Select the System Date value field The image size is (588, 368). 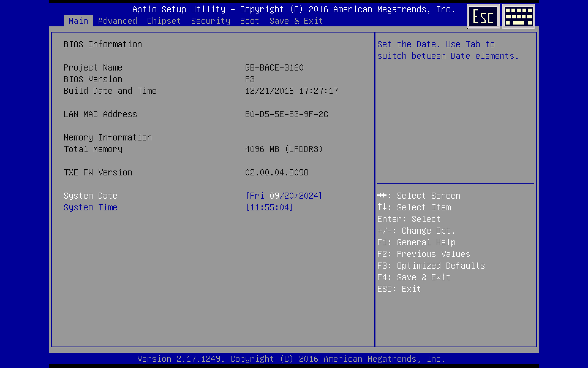284,196
